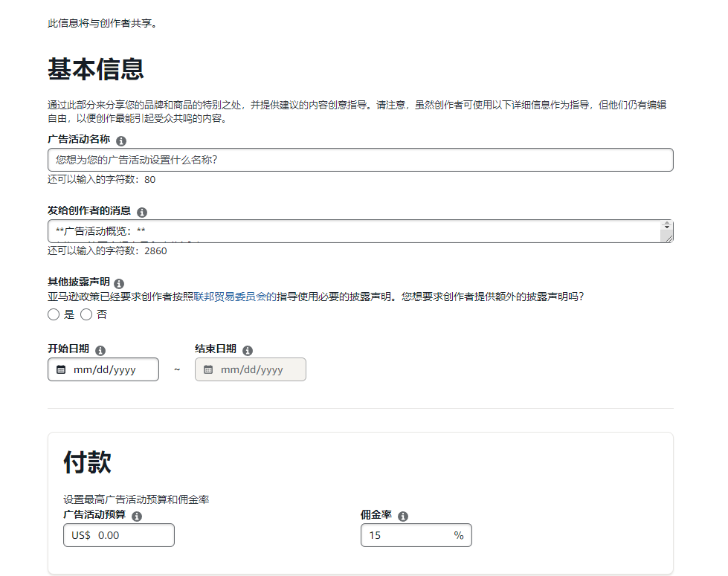
Task: Select the 否 radio button
Action: tap(86, 314)
